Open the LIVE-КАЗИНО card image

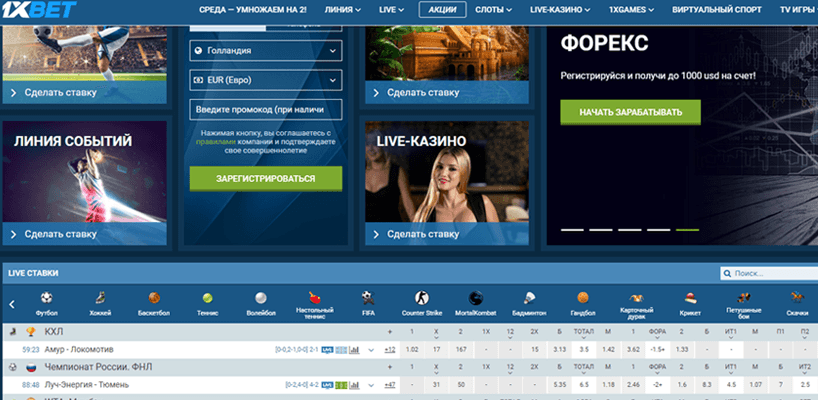[x=447, y=172]
